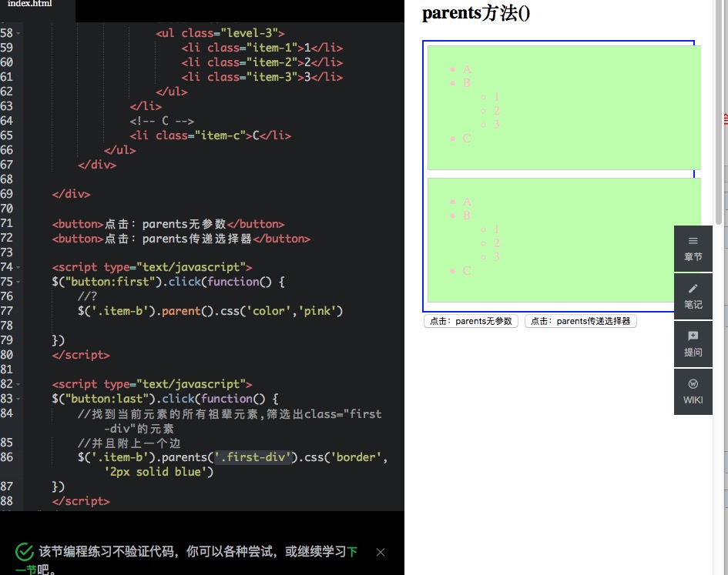This screenshot has height=575, width=728.
Task: Place cursor on line 77 parent() code
Action: pos(210,311)
